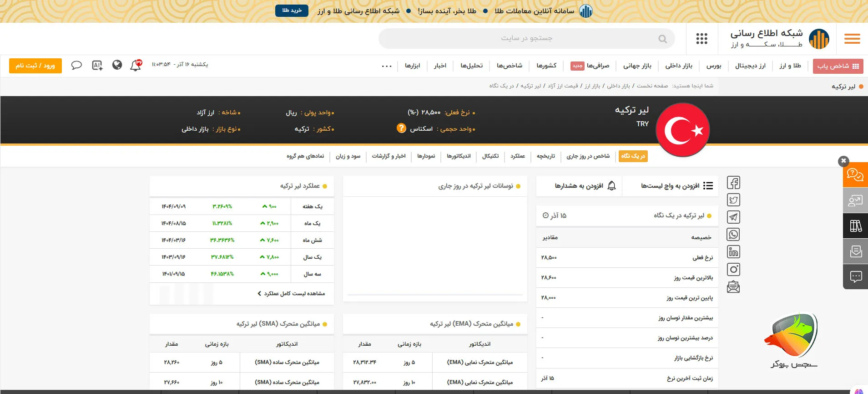Select the شاخص در روز جاری tab
Viewport: 868px width, 394px height.
pos(588,156)
